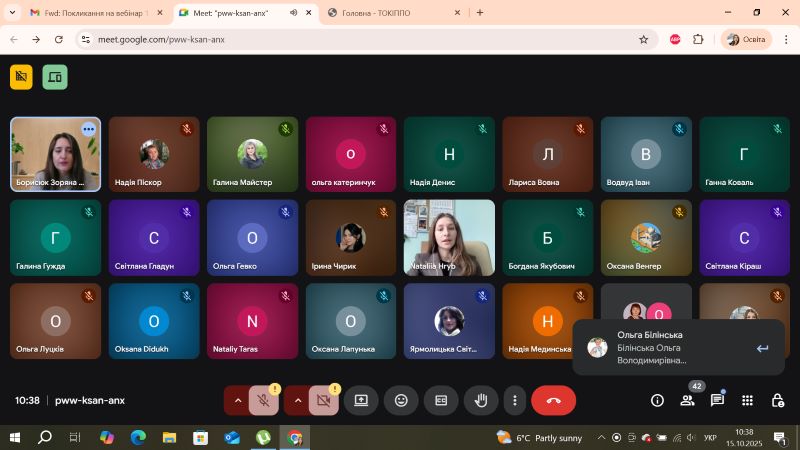Open the emoji reactions button
This screenshot has height=450, width=800.
[x=401, y=400]
